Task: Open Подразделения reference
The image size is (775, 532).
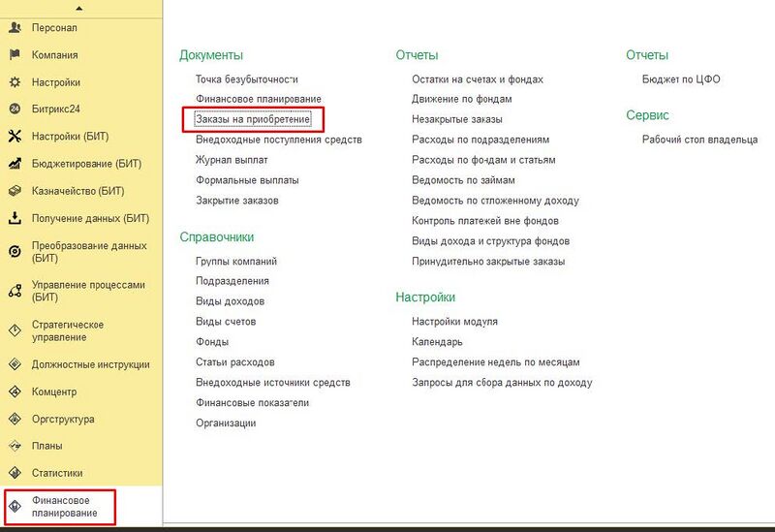Action: coord(232,281)
